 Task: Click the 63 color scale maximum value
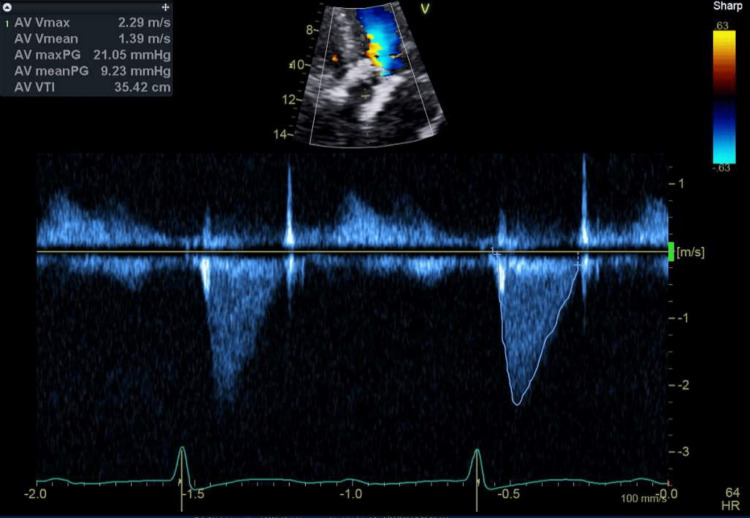(722, 25)
